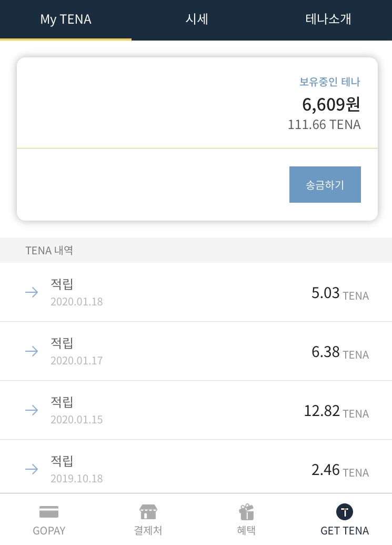The image size is (392, 545).
Task: Tap the 혜택 gift icon
Action: coord(246,511)
